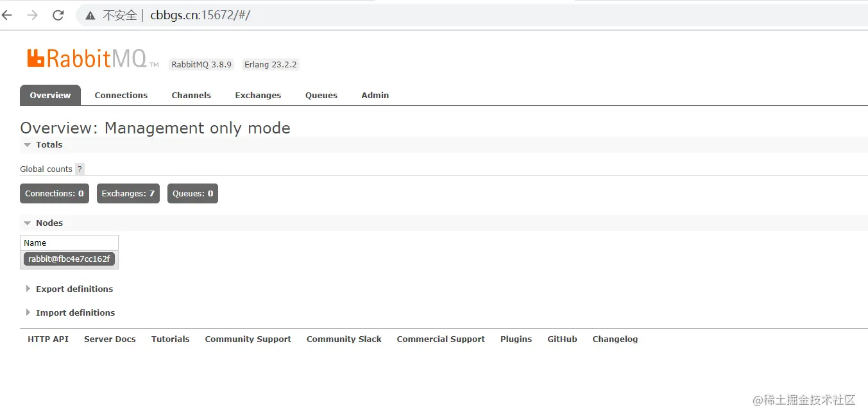Open the Commercial Support link
This screenshot has height=419, width=868.
[441, 339]
